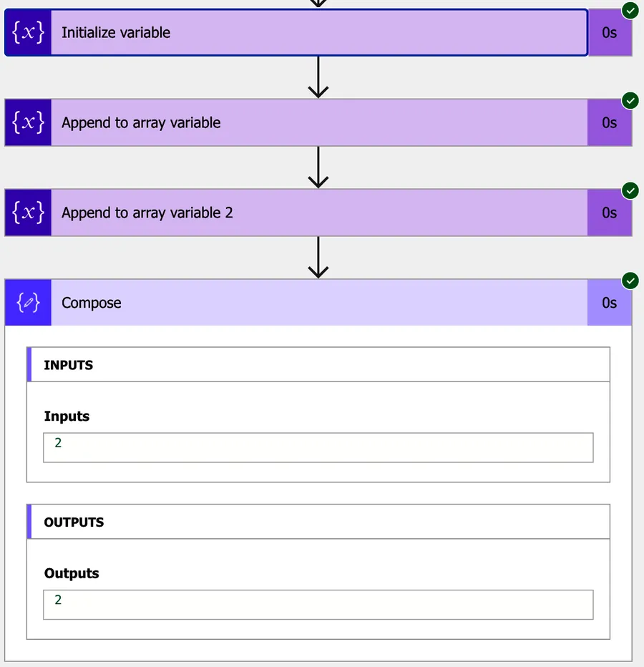This screenshot has height=667, width=644.
Task: Click the Outputs value field
Action: coord(318,604)
